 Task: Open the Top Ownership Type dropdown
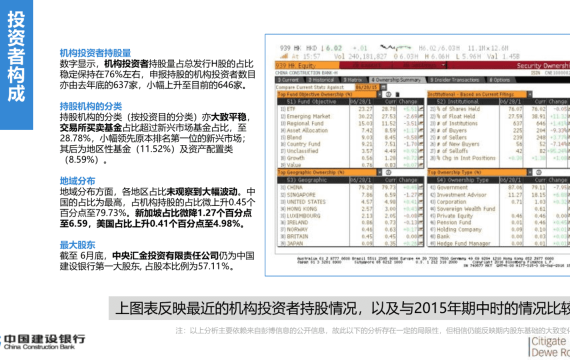pos(530,172)
